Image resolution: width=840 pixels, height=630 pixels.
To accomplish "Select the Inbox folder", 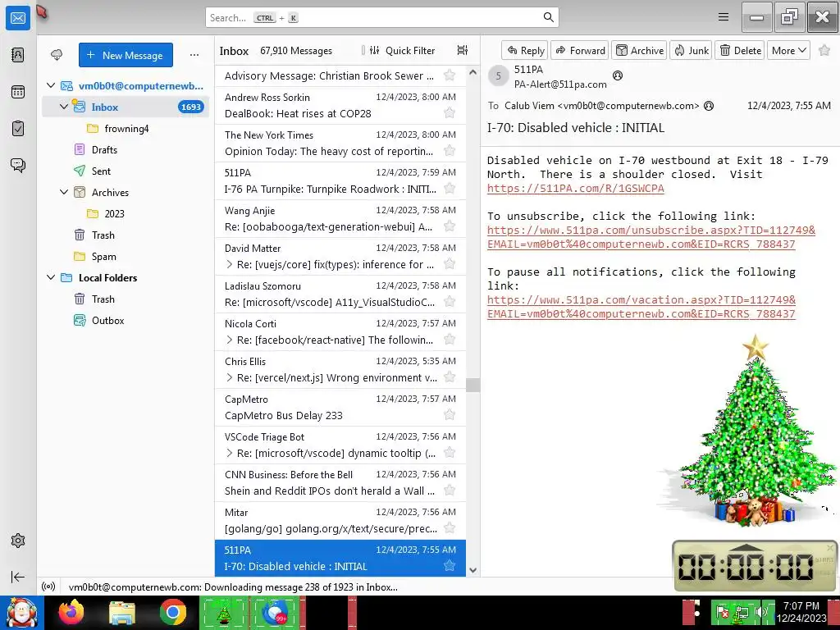I will coord(126,107).
